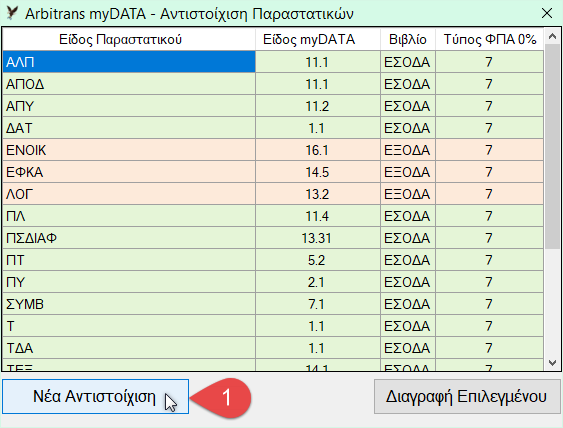The image size is (563, 428).
Task: Click the 13.31 myDATA cell of ΠΣΔΙΑΦ
Action: point(318,238)
